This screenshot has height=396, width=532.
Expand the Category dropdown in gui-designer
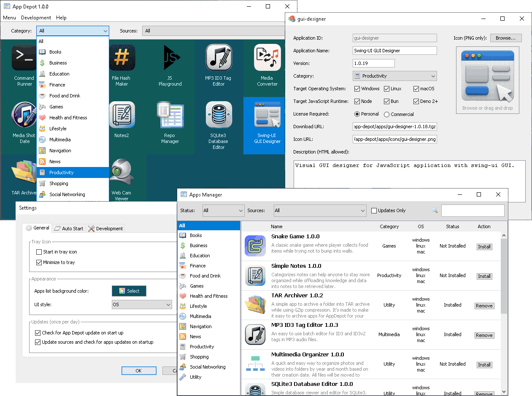pos(394,76)
